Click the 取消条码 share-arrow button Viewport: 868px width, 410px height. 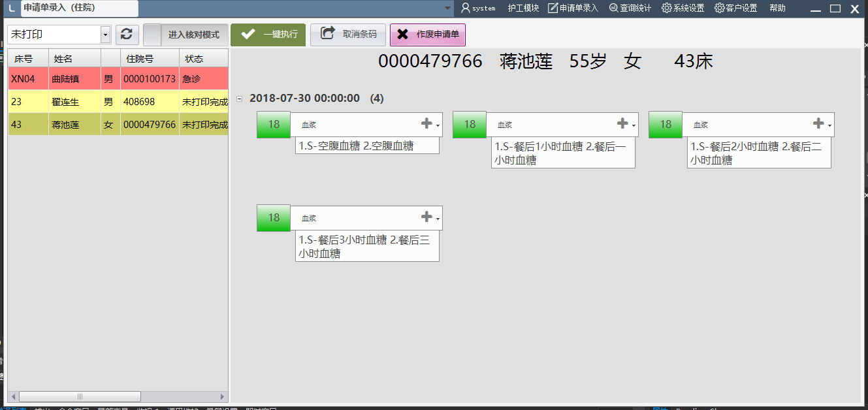(x=348, y=35)
